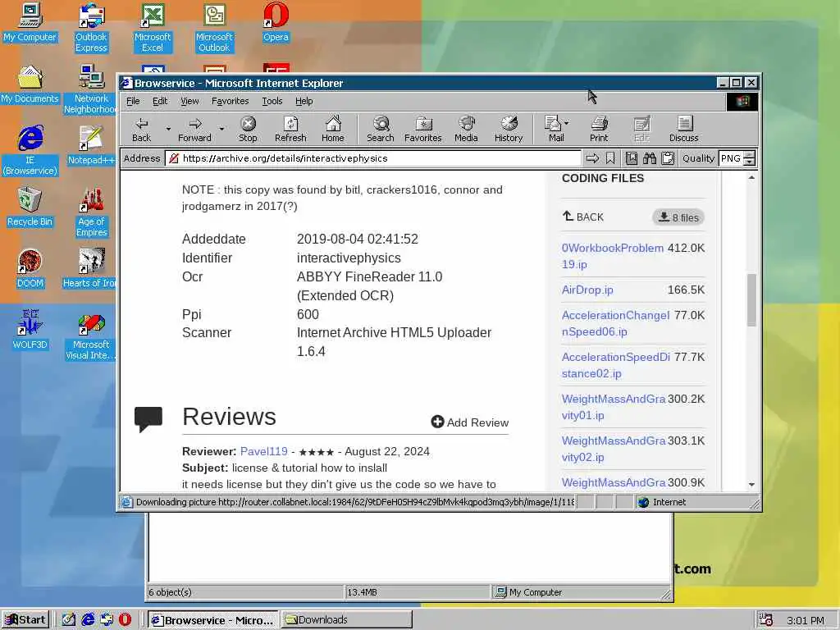Click the Browservice taskbar button
Viewport: 840px width, 630px height.
213,620
